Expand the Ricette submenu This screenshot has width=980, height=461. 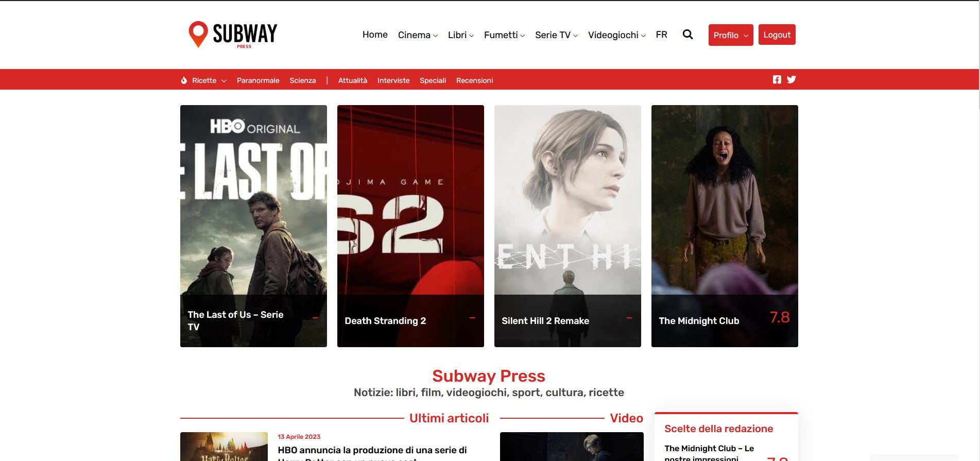click(209, 80)
